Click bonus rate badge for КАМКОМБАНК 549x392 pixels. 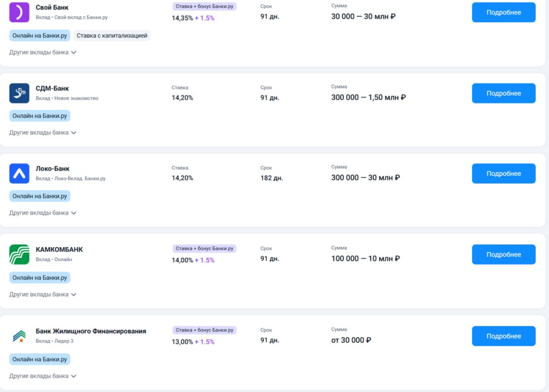point(204,249)
